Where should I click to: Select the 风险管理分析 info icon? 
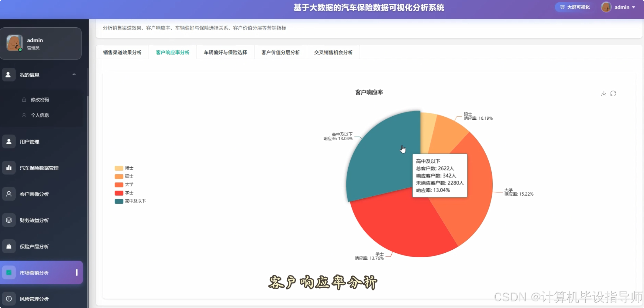pos(9,299)
